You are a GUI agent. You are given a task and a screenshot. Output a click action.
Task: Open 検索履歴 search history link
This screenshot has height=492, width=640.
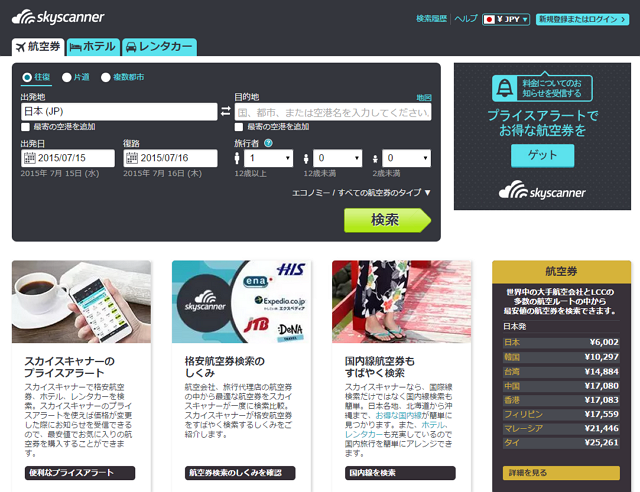pyautogui.click(x=431, y=19)
